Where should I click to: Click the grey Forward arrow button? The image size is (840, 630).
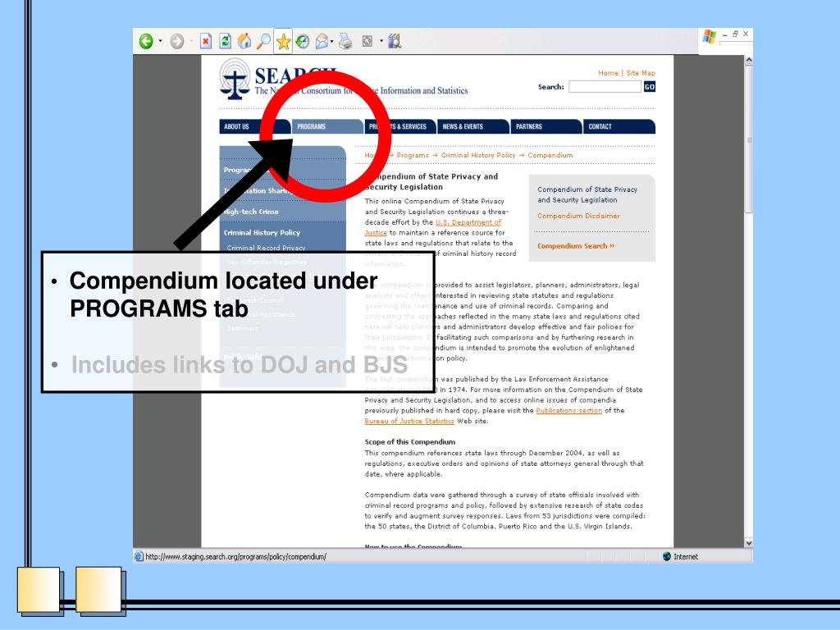pyautogui.click(x=177, y=41)
